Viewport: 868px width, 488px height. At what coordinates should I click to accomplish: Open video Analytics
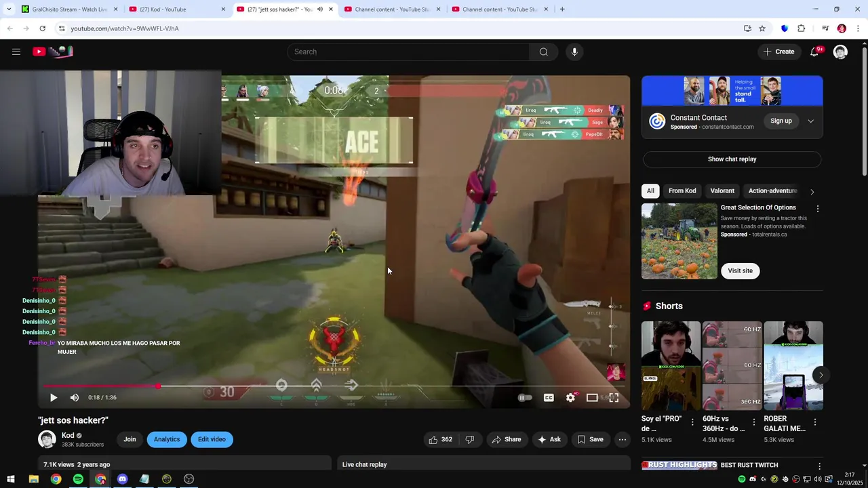[x=167, y=439]
